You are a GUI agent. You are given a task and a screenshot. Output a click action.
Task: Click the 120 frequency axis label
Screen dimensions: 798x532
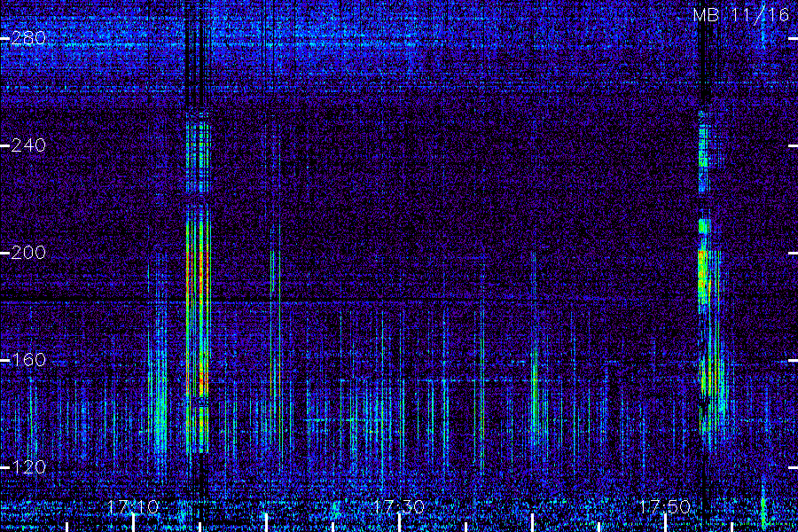(28, 467)
